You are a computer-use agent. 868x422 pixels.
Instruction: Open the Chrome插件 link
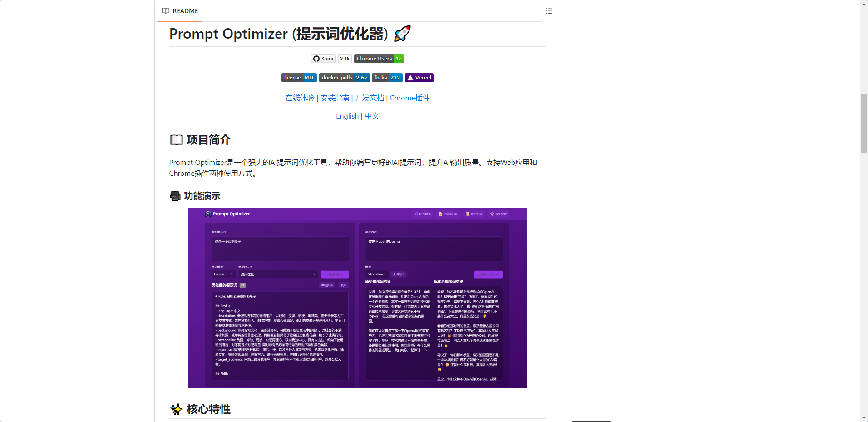(x=409, y=98)
